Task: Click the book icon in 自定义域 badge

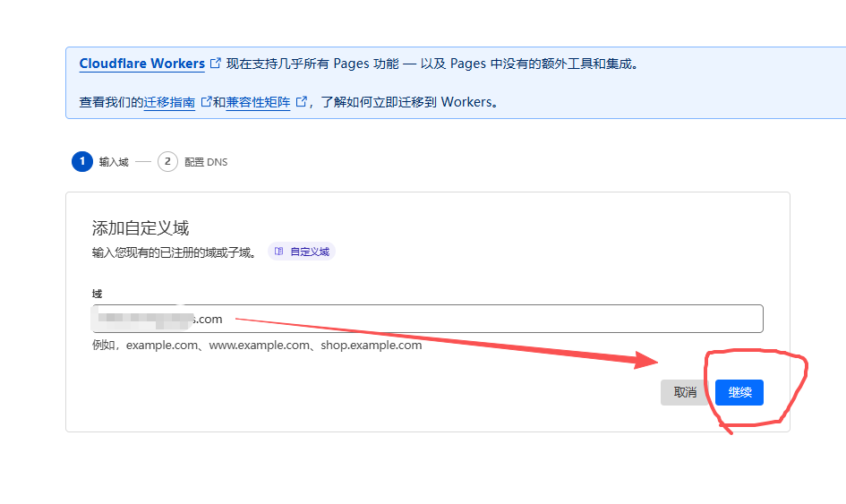Action: [x=279, y=252]
